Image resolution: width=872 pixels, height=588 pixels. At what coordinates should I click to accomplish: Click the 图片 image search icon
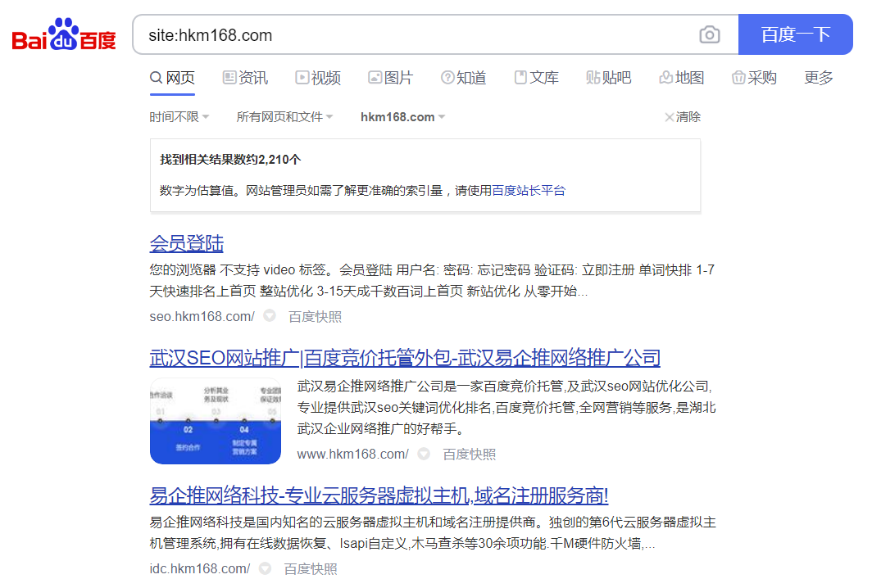(x=373, y=77)
